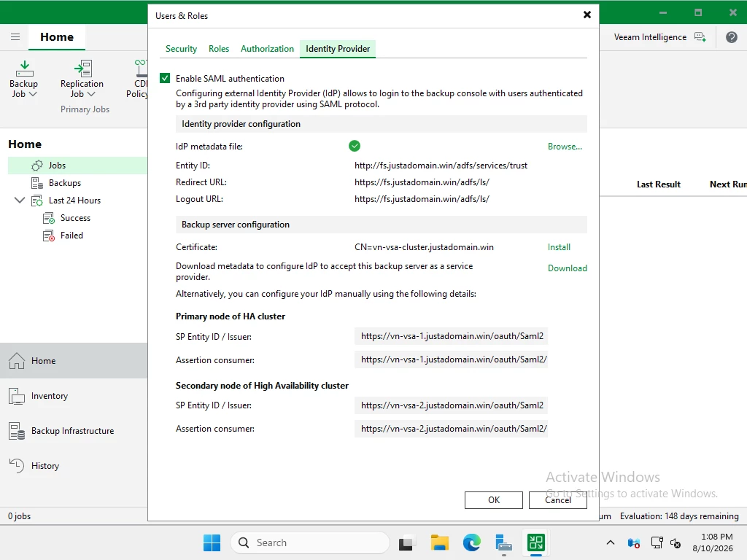Click the muted volume tray icon
Viewport: 747px width, 560px height.
coord(676,542)
